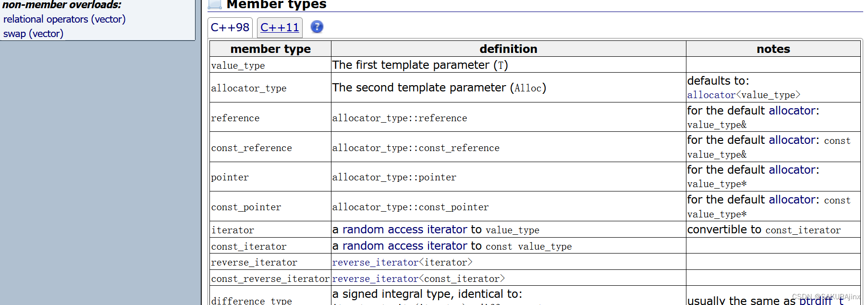The height and width of the screenshot is (305, 868).
Task: Switch to the C++98 tab
Action: tap(230, 27)
